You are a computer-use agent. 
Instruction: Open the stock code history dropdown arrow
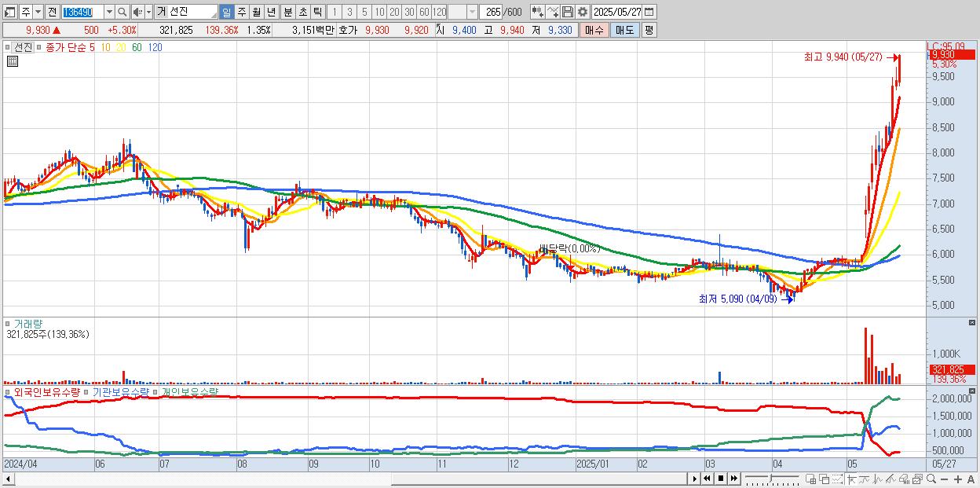point(109,12)
